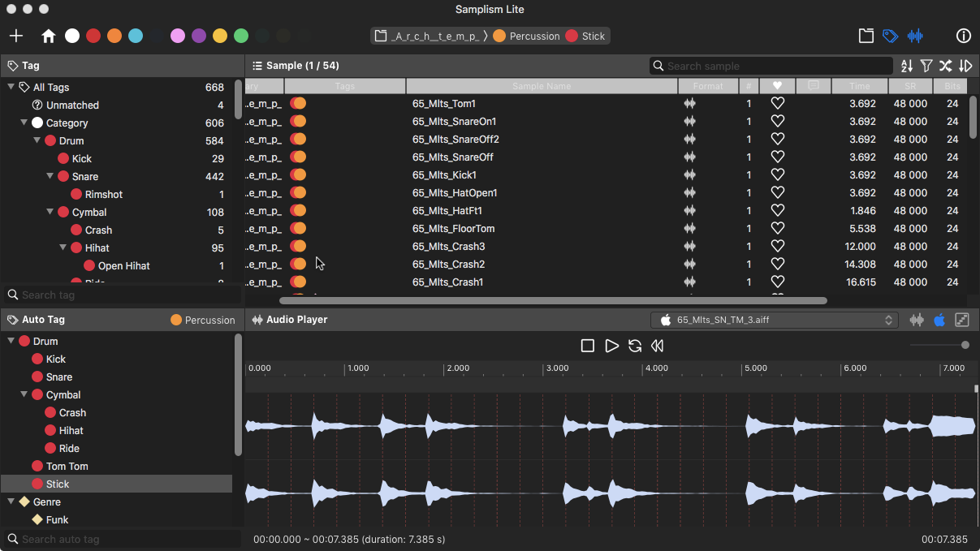Click the A-Z sort icon
The height and width of the screenshot is (551, 980).
(x=907, y=66)
